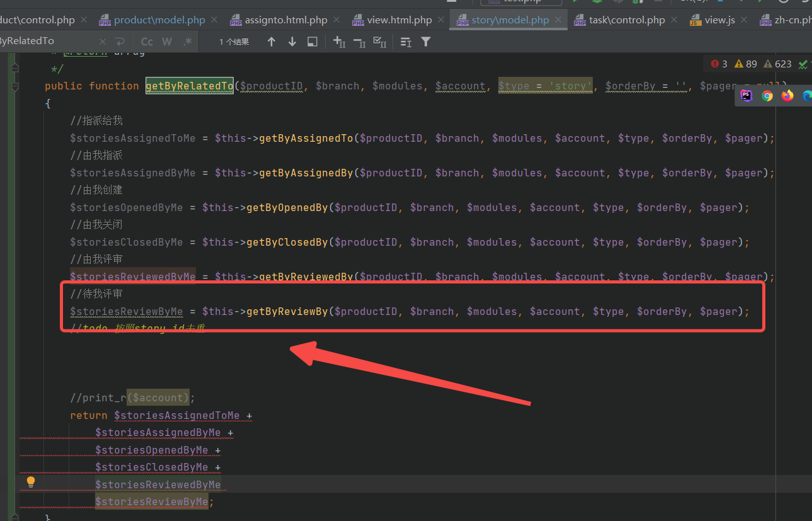This screenshot has height=521, width=812.
Task: Add selection for next occurrence
Action: pyautogui.click(x=339, y=42)
